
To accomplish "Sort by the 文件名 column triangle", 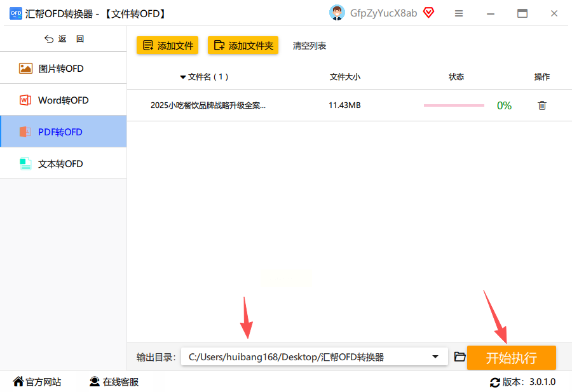I will (183, 77).
